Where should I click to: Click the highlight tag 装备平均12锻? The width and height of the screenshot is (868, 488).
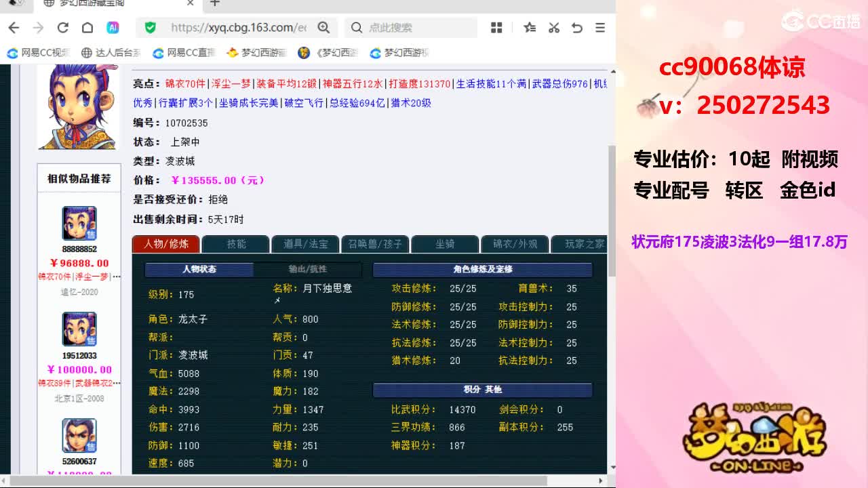[x=286, y=84]
